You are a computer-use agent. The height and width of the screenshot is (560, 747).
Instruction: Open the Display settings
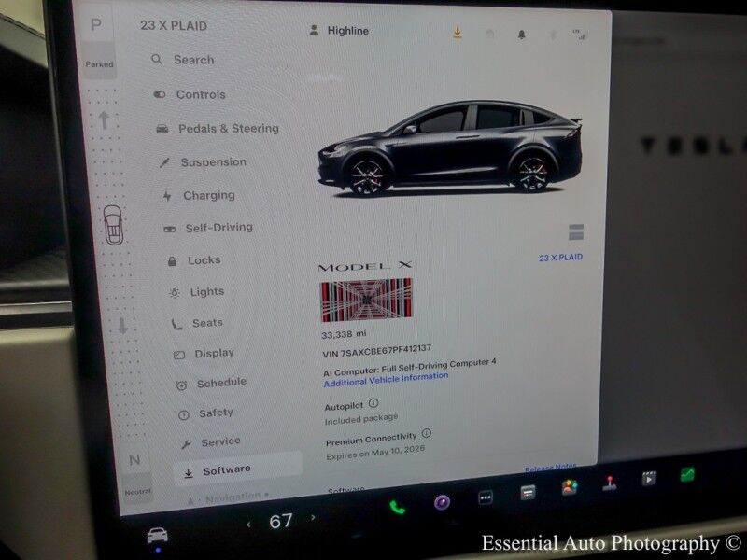coord(204,354)
